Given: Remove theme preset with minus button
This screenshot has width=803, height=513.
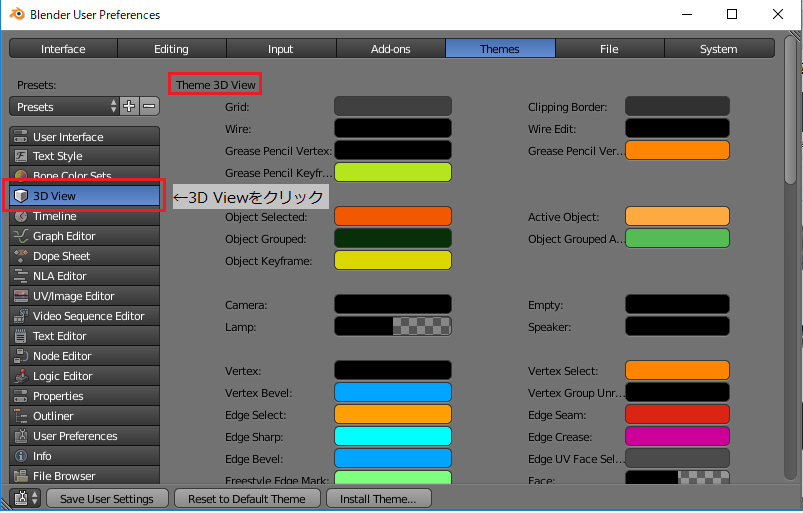Looking at the screenshot, I should pos(149,106).
